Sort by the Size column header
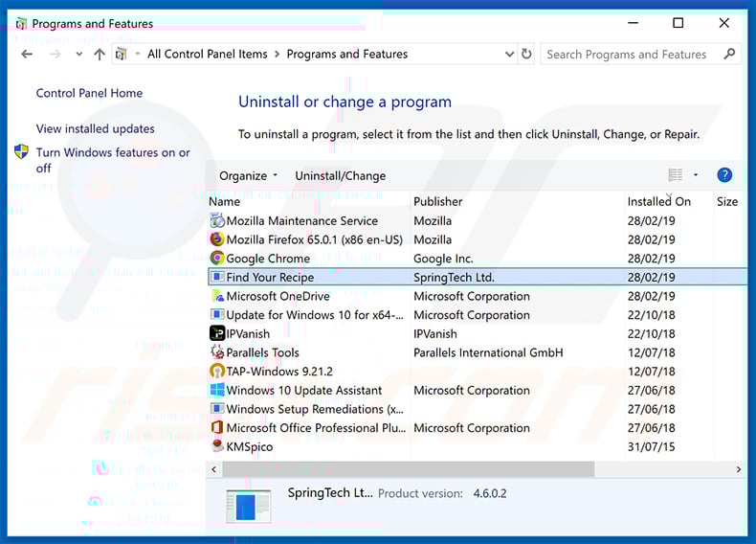Screen dimensions: 756x544 (x=727, y=201)
